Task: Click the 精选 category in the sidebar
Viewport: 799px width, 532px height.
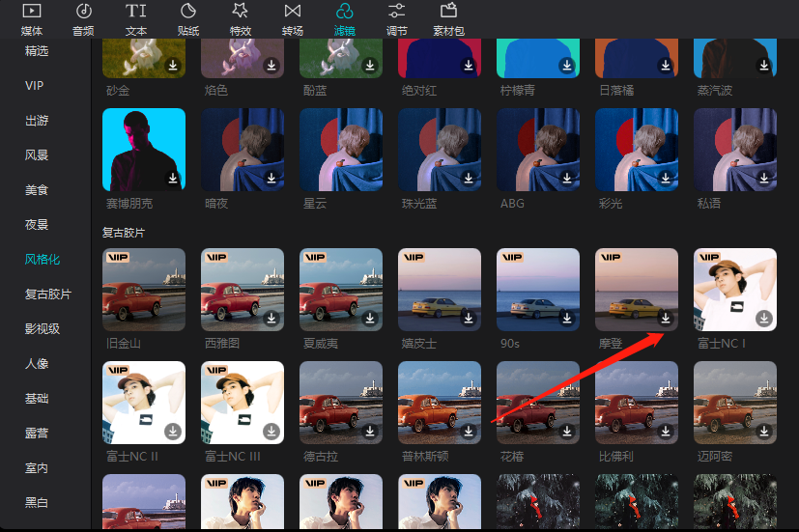Action: [37, 51]
